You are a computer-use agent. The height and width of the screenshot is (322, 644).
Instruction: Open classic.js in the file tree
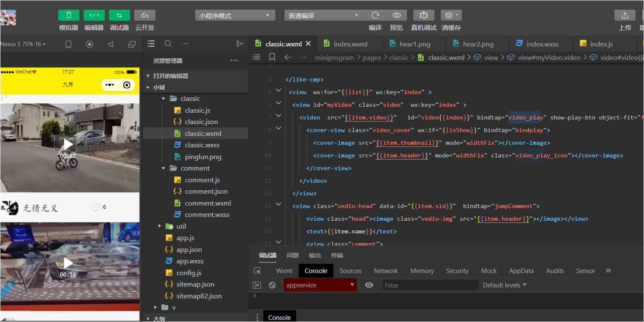pyautogui.click(x=197, y=110)
